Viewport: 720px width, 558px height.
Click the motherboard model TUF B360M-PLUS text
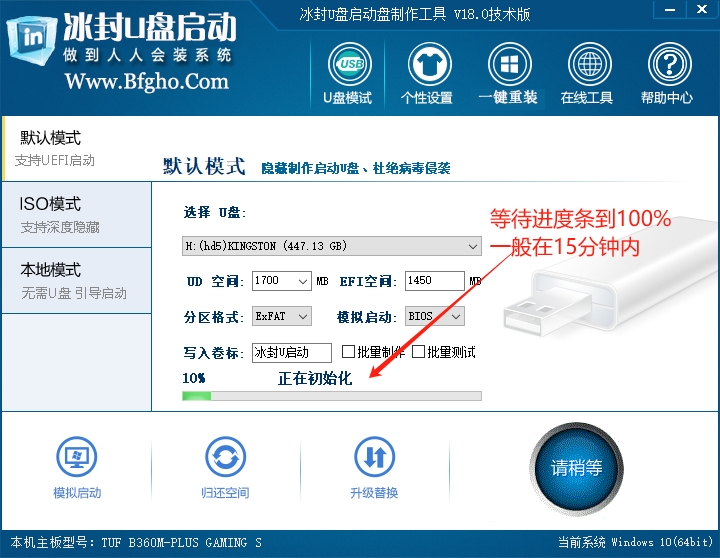136,543
